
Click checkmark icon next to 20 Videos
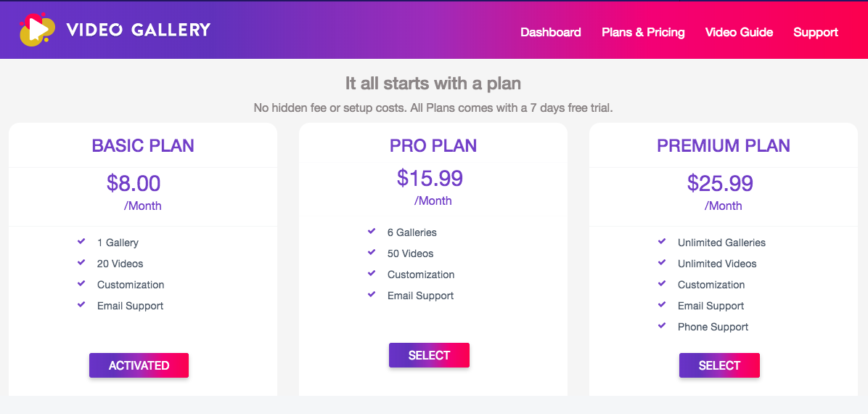81,263
